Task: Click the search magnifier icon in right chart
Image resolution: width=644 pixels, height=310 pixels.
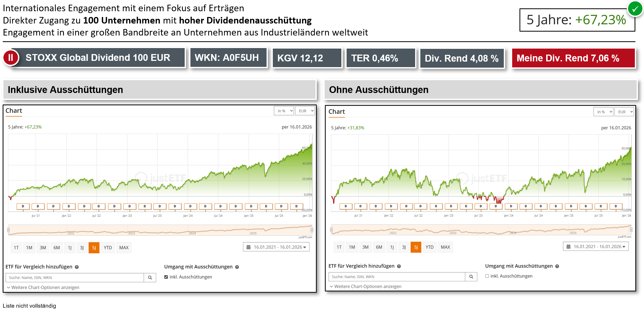Action: click(471, 277)
